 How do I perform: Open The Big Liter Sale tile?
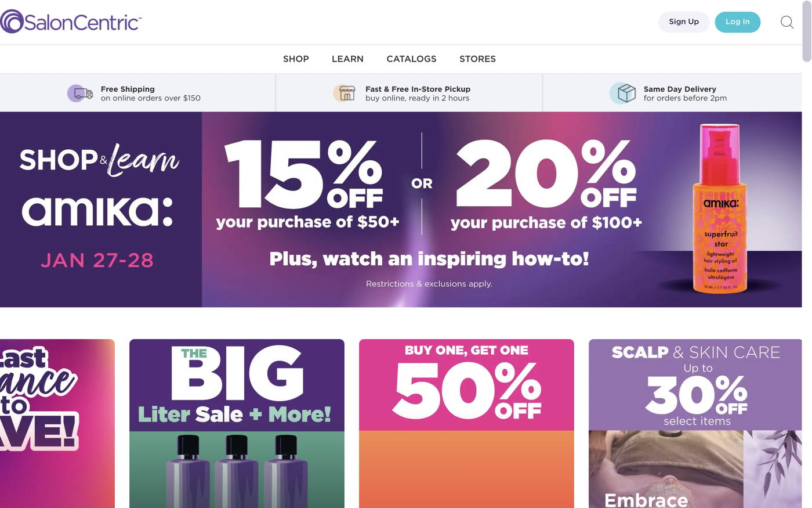pyautogui.click(x=237, y=423)
